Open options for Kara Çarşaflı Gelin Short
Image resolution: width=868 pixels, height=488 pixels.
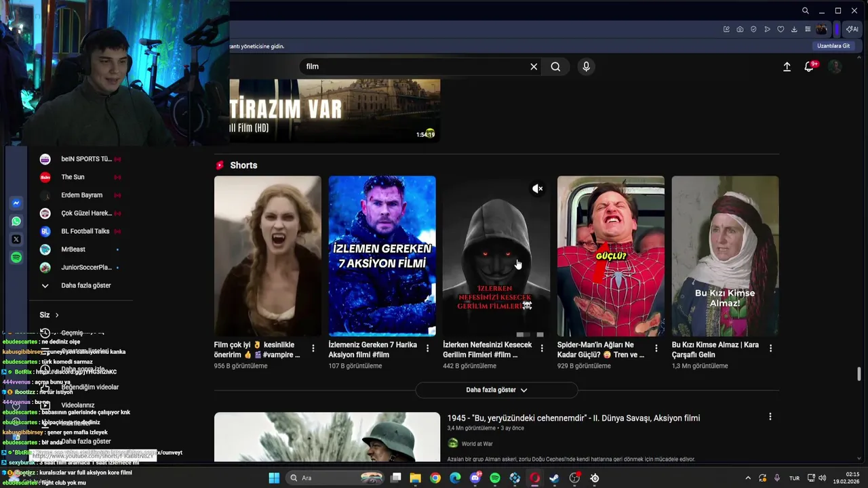pyautogui.click(x=770, y=348)
